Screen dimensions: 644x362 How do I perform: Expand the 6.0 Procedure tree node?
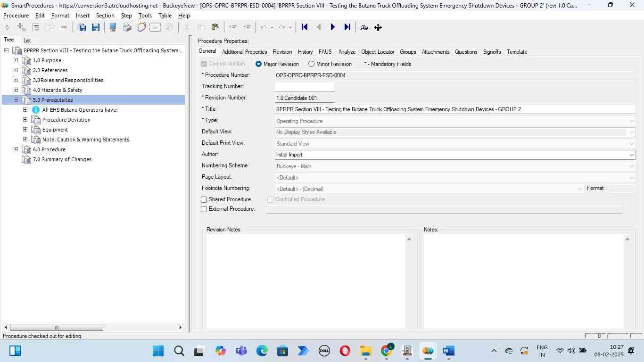16,149
